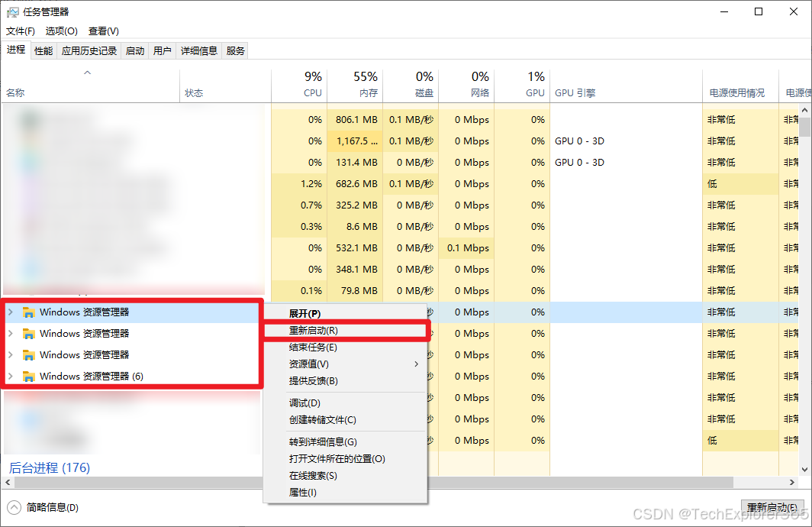Screen dimensions: 812x527
Task: Click the circled arrow icon beside 简略信息
Action: pos(14,507)
